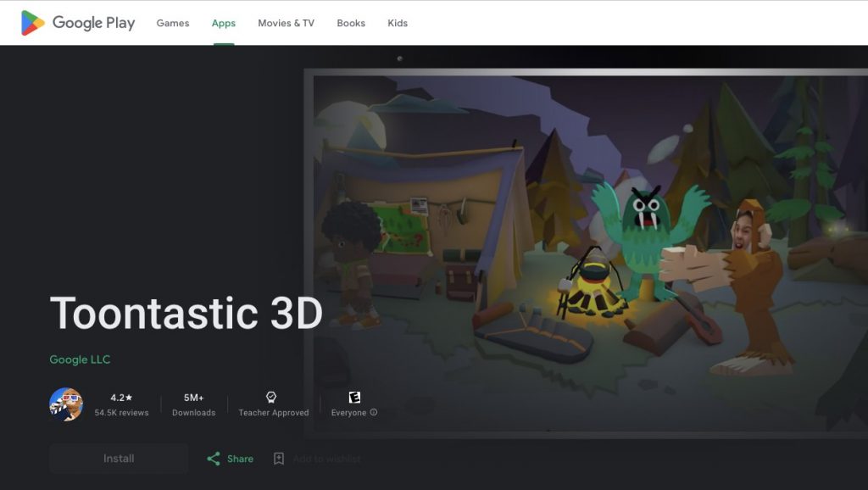This screenshot has width=868, height=490.
Task: Click the Teacher Approved badge icon
Action: click(x=271, y=397)
